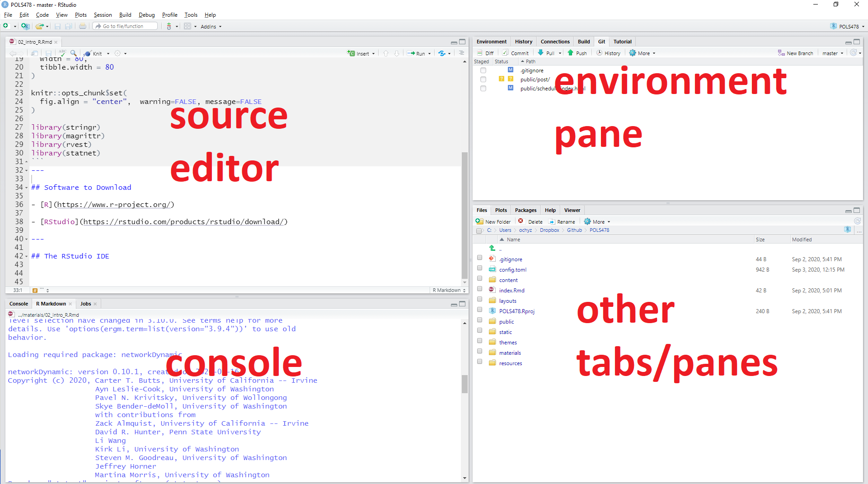Click Delete in the Files pane
868x484 pixels.
pyautogui.click(x=530, y=221)
